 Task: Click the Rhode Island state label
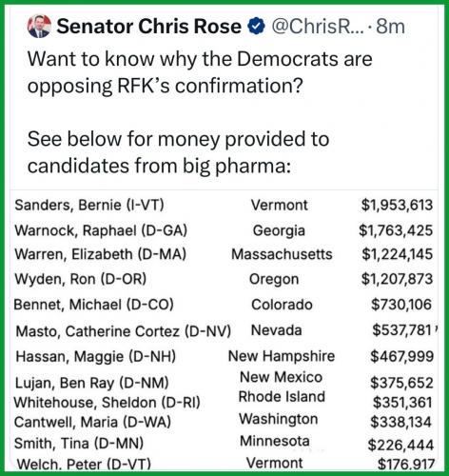point(282,397)
